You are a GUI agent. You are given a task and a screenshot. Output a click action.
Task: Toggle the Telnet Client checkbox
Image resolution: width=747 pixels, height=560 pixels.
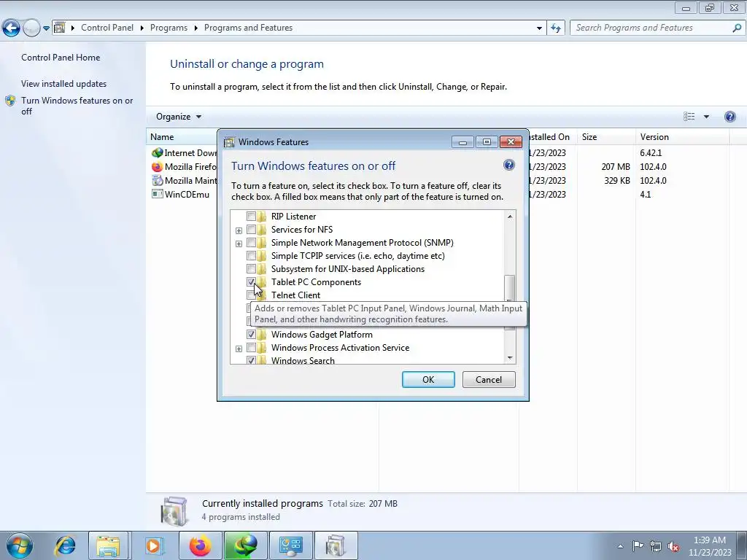coord(251,295)
